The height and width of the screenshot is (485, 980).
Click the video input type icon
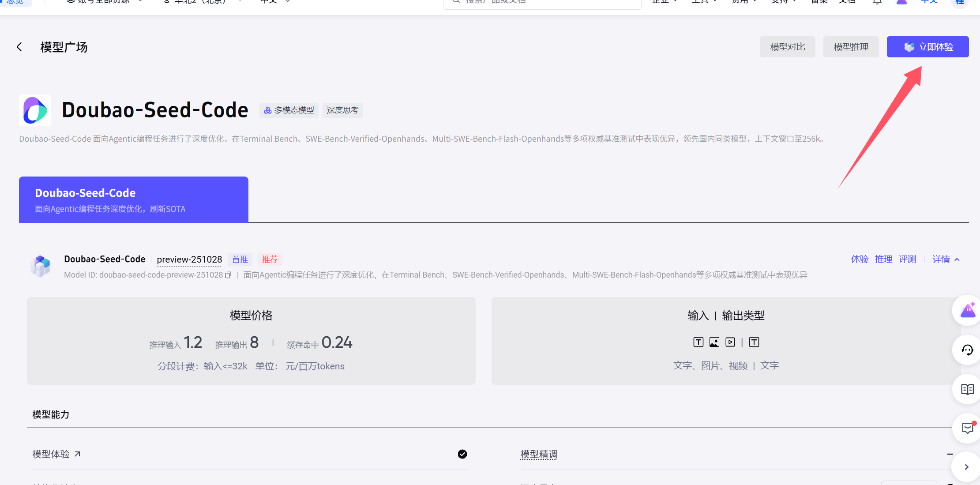point(731,342)
